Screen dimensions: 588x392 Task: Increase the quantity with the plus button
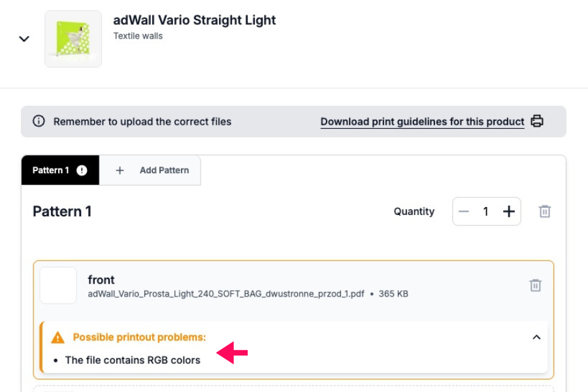(509, 212)
